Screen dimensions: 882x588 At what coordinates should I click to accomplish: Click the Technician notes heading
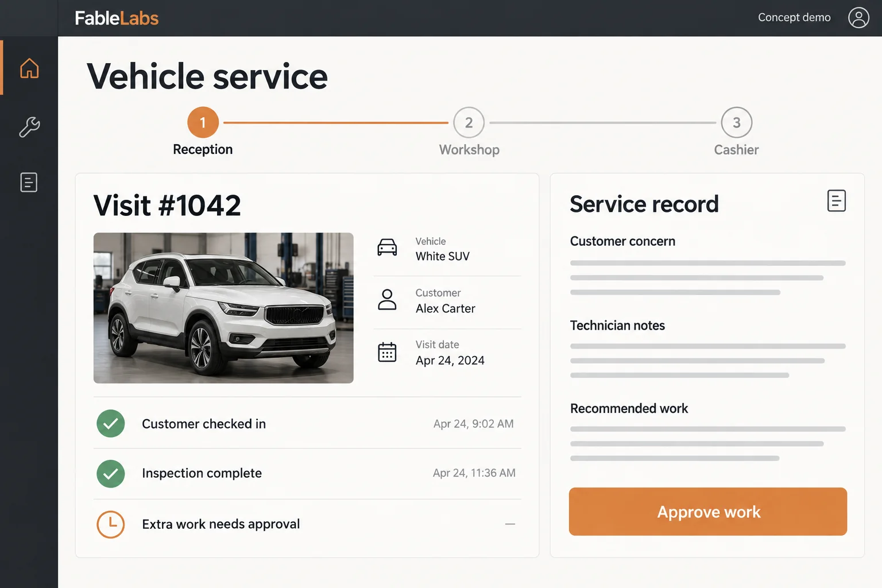[617, 326]
